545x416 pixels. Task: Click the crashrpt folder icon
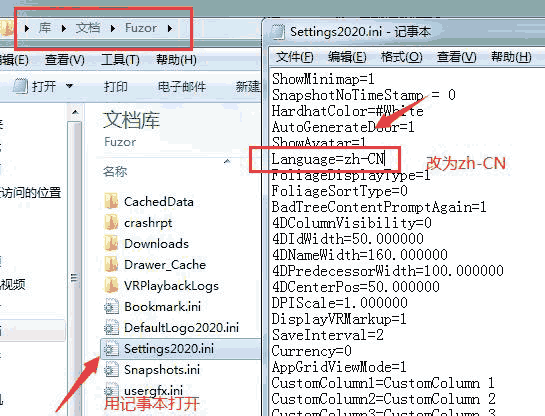(x=111, y=222)
